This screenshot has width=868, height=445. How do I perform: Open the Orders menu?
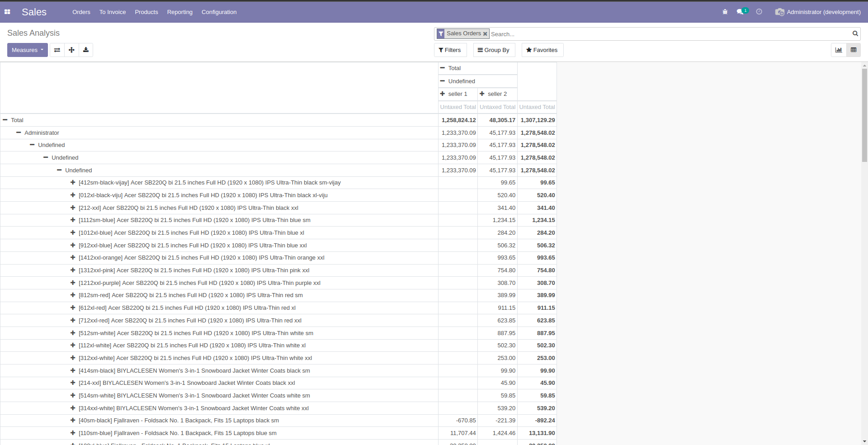(x=81, y=12)
